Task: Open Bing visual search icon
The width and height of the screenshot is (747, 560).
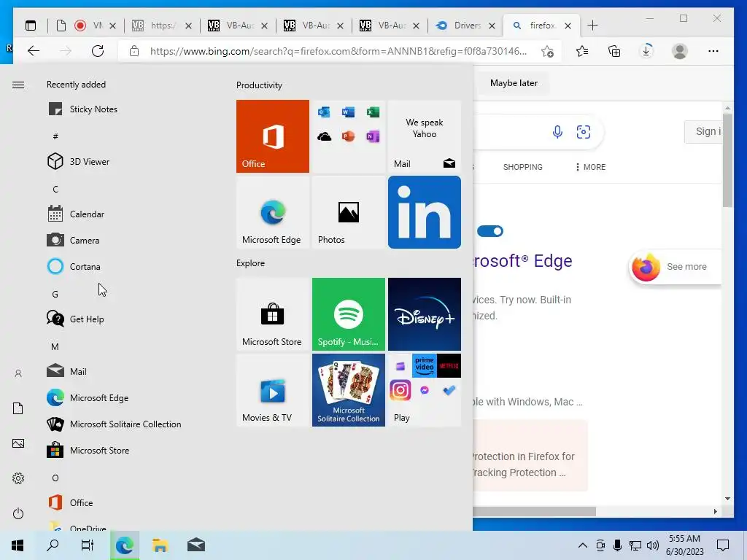Action: [584, 131]
